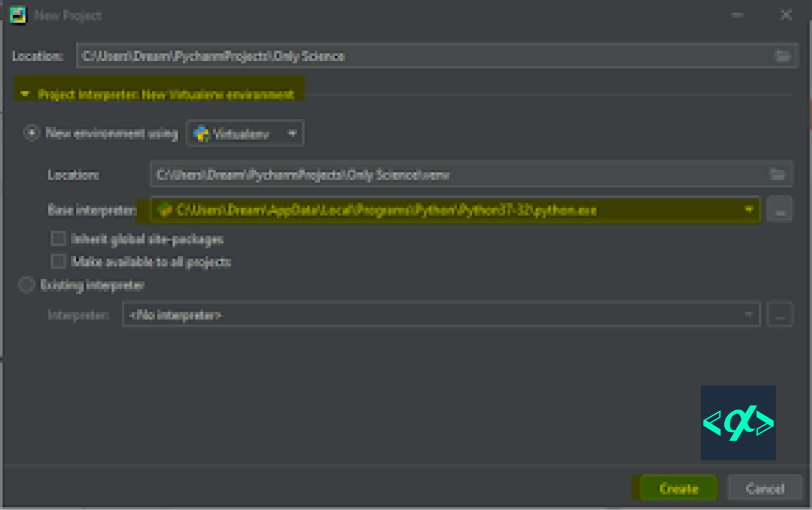Switch to the 'Existing interpreter' option

26,284
